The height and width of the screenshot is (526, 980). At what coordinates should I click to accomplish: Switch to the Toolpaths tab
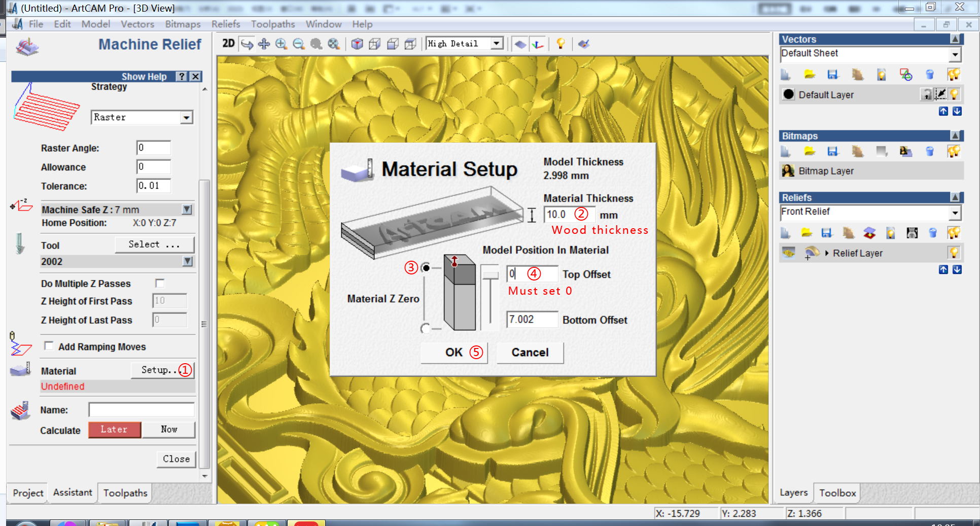pyautogui.click(x=125, y=493)
